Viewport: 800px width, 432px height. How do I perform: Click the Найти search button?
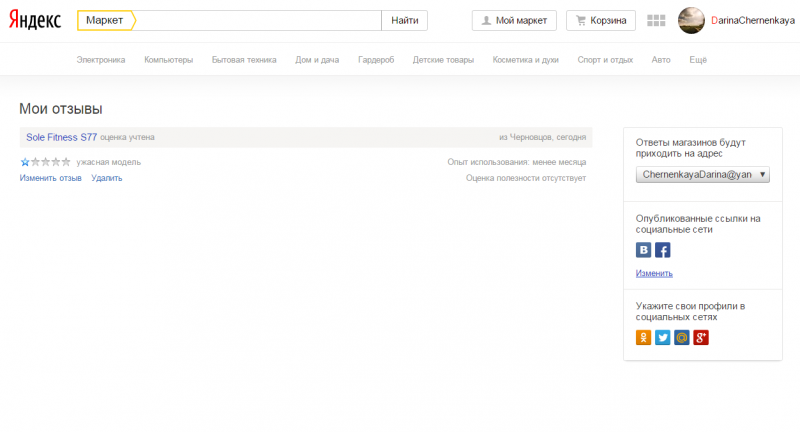405,20
